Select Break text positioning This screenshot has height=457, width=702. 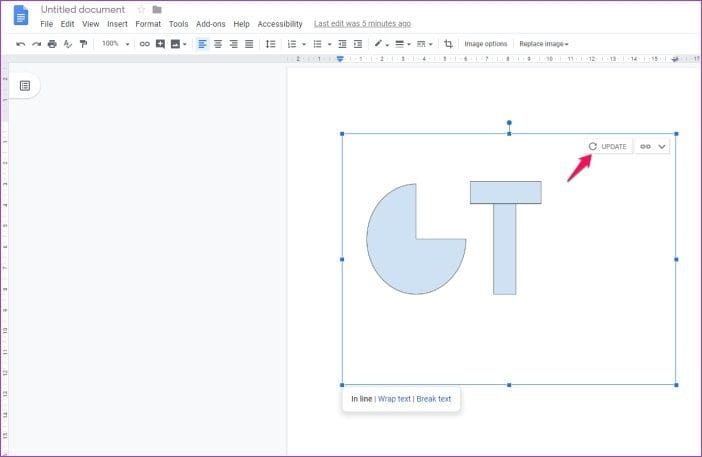(433, 399)
